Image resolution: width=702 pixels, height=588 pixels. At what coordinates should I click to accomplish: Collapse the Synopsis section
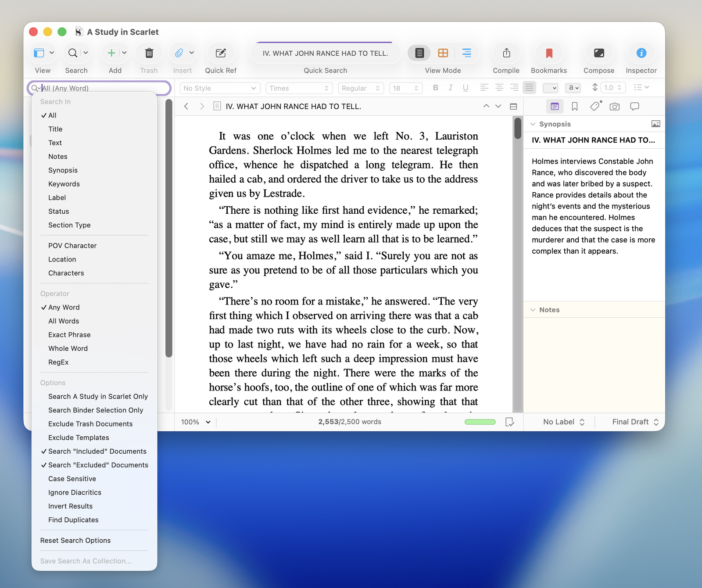pyautogui.click(x=533, y=124)
